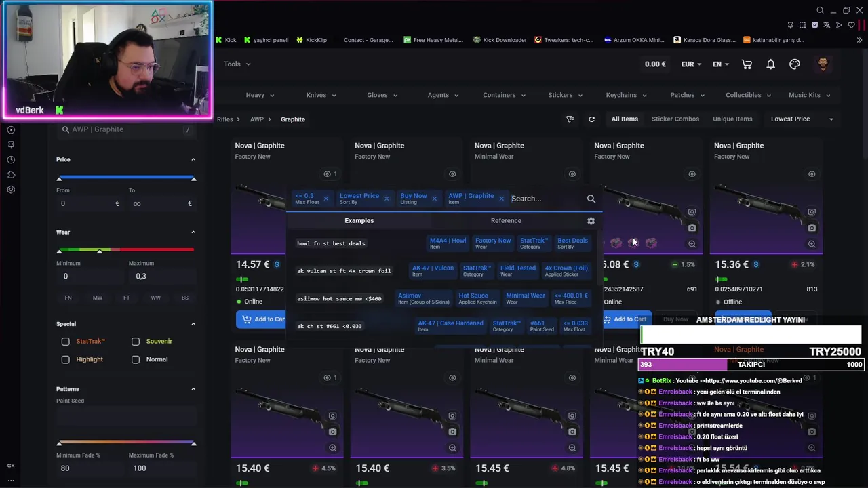Select the BS wear filter
868x488 pixels.
click(x=185, y=298)
